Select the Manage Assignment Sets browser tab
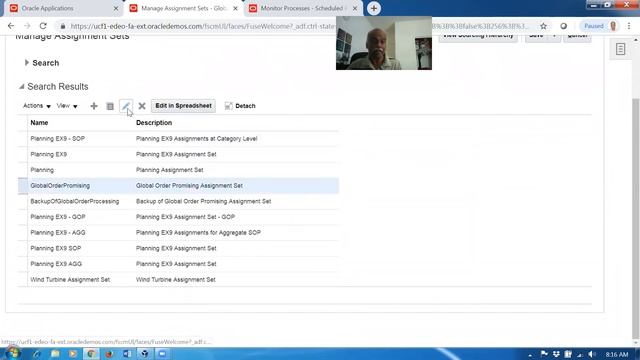The image size is (640, 360). point(184,8)
